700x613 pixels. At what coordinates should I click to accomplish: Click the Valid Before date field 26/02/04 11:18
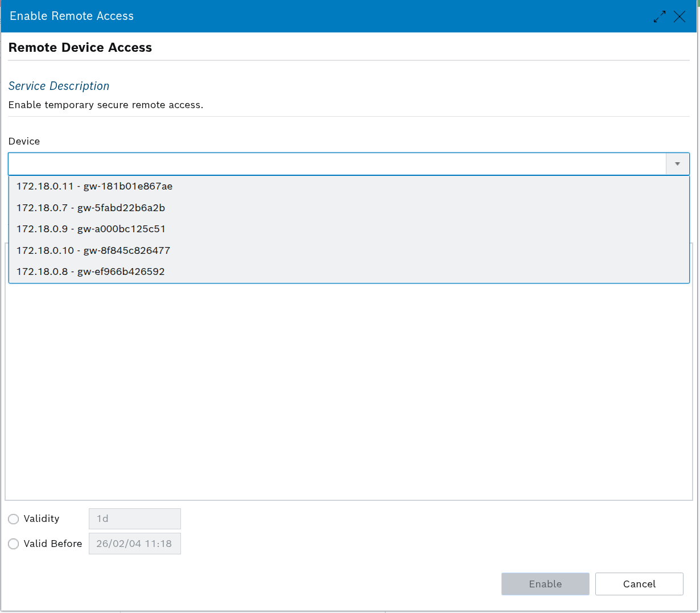pos(135,544)
